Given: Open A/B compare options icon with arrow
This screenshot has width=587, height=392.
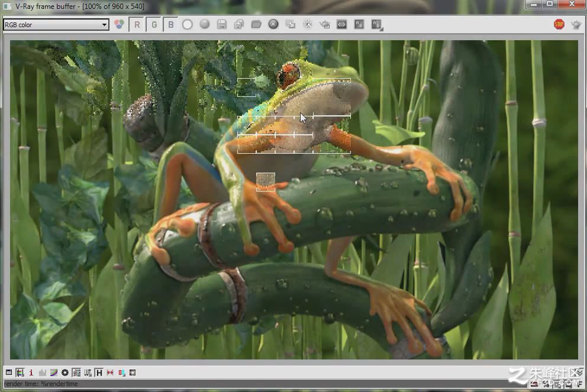Looking at the screenshot, I should (376, 25).
